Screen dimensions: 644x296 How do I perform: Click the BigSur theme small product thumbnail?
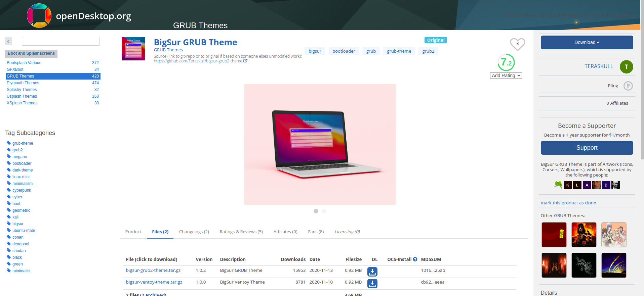(x=133, y=49)
